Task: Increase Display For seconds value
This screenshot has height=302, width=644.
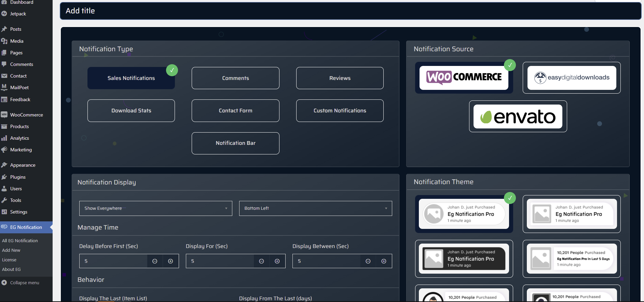Action: point(277,261)
